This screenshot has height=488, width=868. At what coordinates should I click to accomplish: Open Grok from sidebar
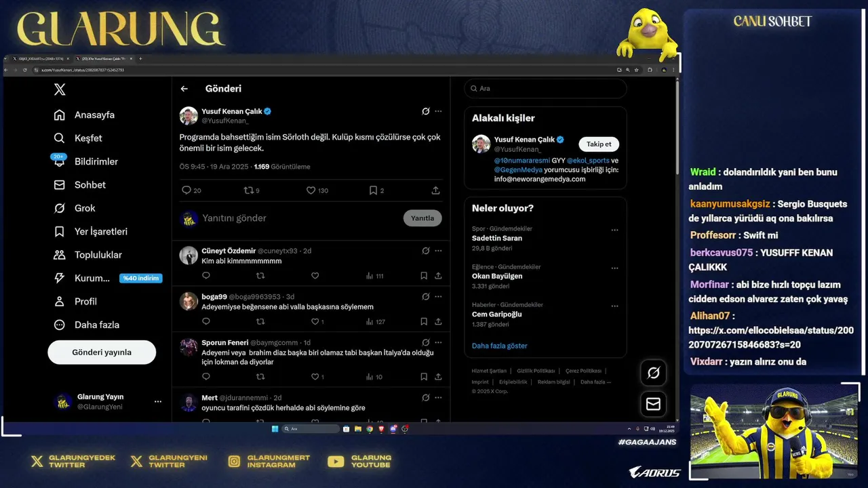(x=75, y=208)
